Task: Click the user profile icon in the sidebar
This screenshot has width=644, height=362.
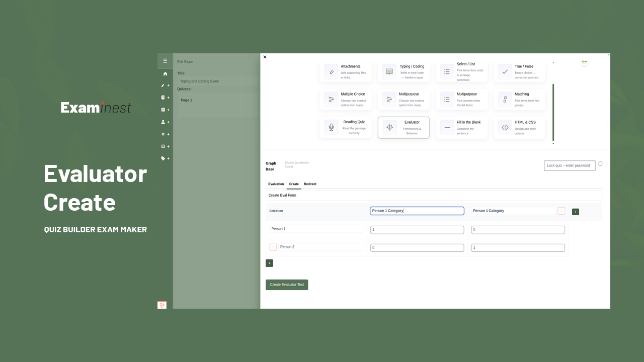Action: tap(163, 122)
